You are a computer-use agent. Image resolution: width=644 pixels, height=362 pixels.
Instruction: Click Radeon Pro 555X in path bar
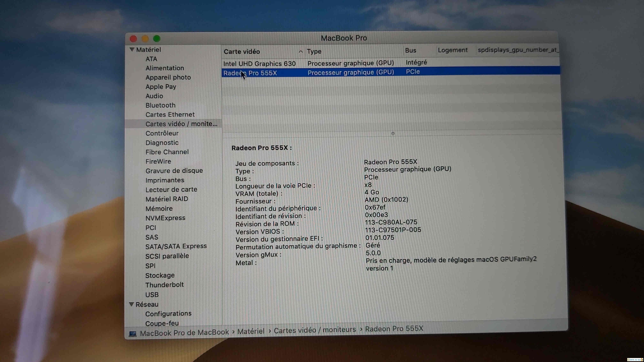(394, 328)
